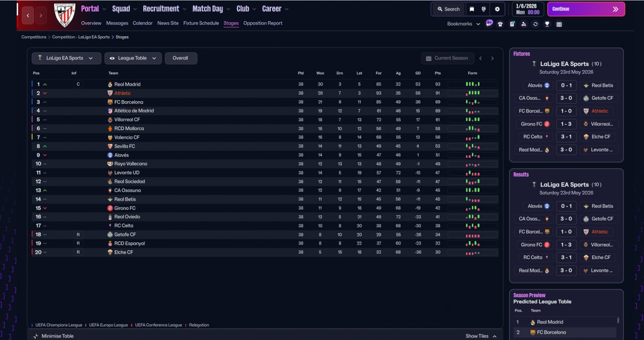Image resolution: width=644 pixels, height=340 pixels.
Task: Go back with the left arrow button
Action: click(28, 16)
